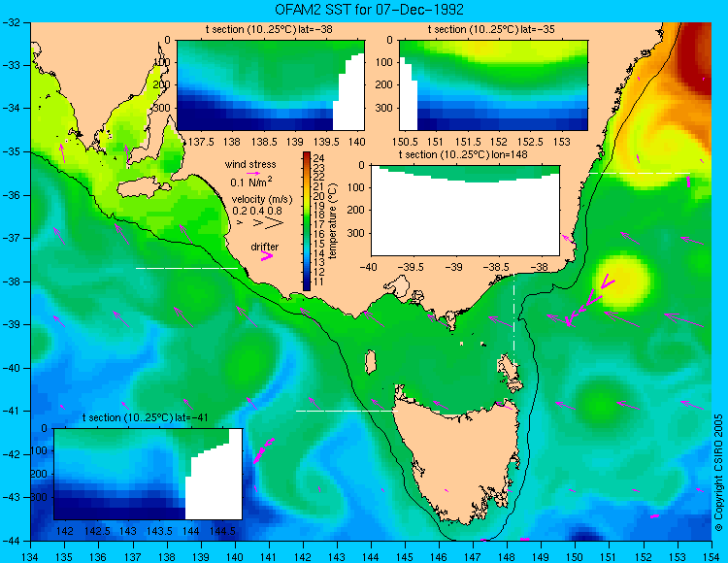Click the '© Copyright CSIRO 2005' vertical text
The image size is (728, 563).
[x=718, y=473]
